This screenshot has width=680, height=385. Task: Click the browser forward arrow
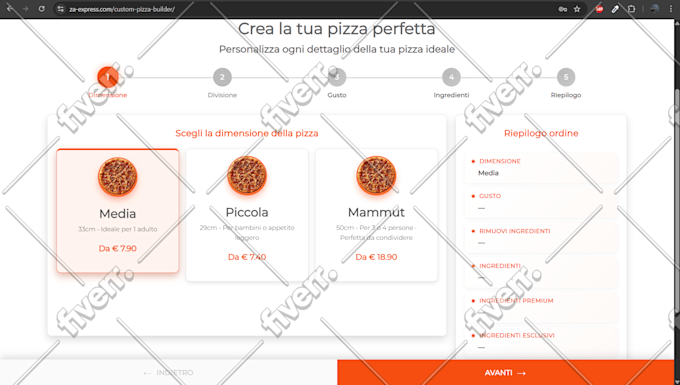[x=26, y=9]
